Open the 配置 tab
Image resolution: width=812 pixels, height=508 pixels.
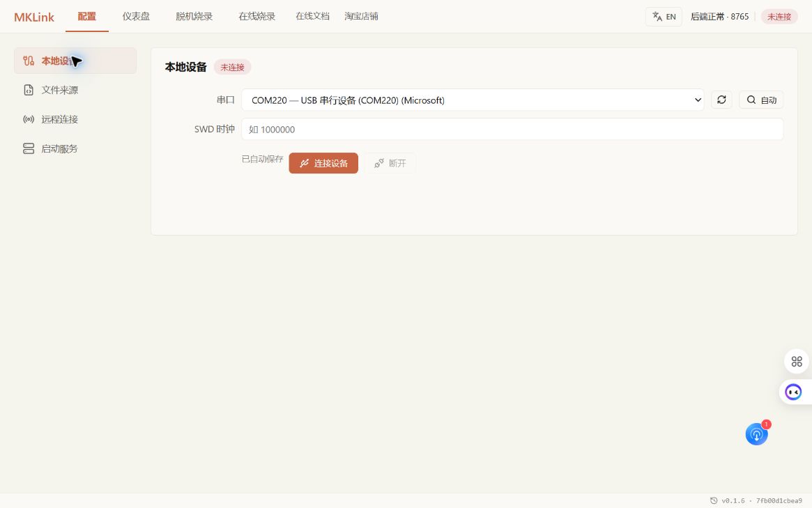coord(87,17)
